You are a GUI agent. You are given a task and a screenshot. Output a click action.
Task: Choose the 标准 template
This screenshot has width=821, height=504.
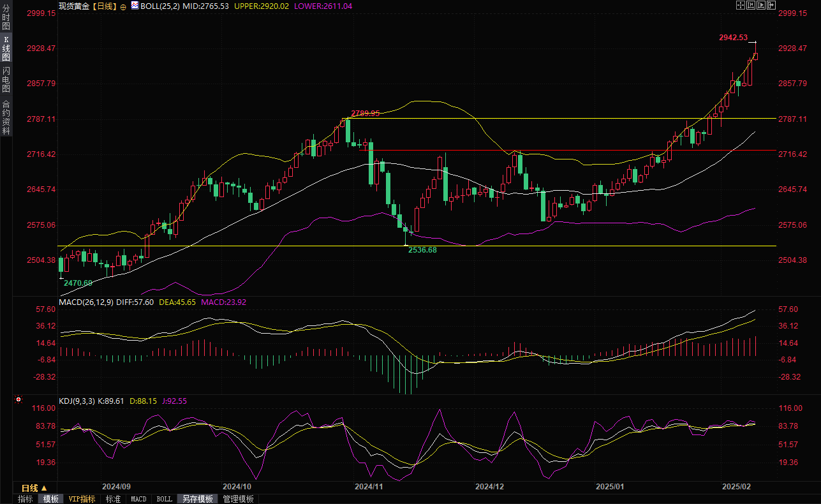pos(113,499)
